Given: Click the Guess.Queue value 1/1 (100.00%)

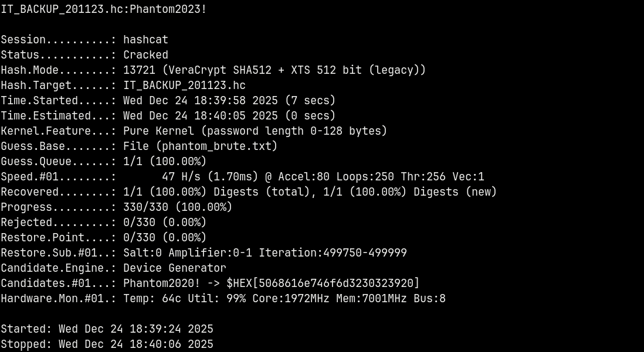Looking at the screenshot, I should pos(165,162).
